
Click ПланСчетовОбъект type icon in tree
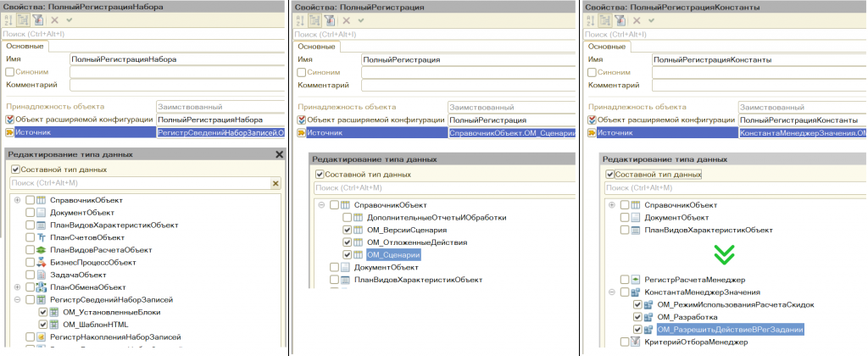pos(42,237)
